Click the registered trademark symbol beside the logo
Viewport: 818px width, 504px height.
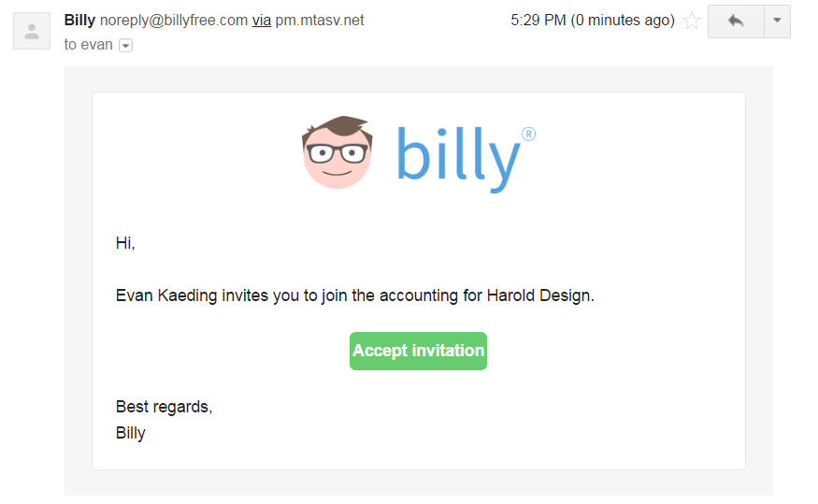[528, 134]
